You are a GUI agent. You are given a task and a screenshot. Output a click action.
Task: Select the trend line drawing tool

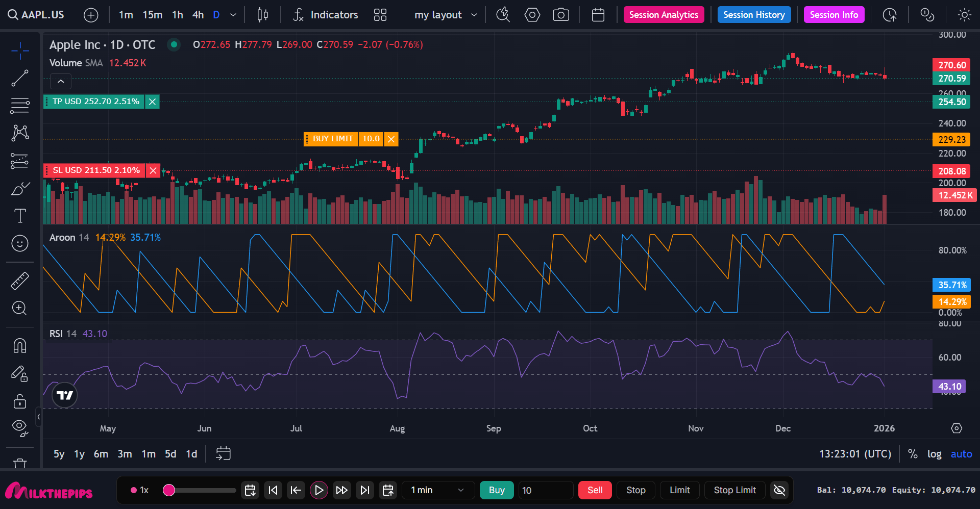[20, 79]
